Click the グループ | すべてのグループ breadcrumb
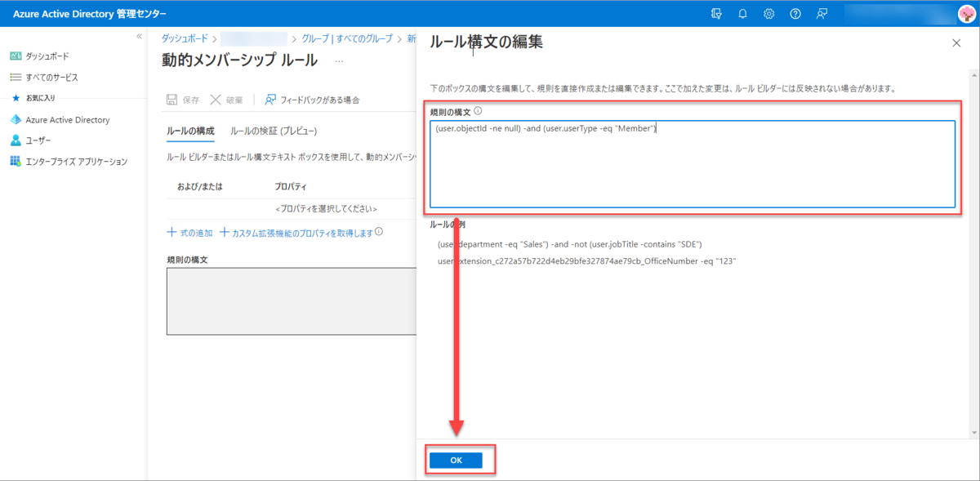This screenshot has width=980, height=481. (347, 38)
